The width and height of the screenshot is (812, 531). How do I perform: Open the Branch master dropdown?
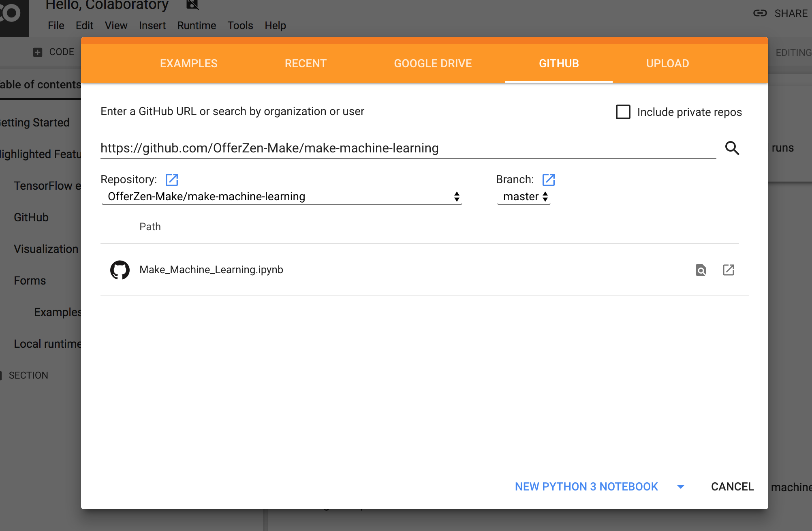click(x=524, y=197)
